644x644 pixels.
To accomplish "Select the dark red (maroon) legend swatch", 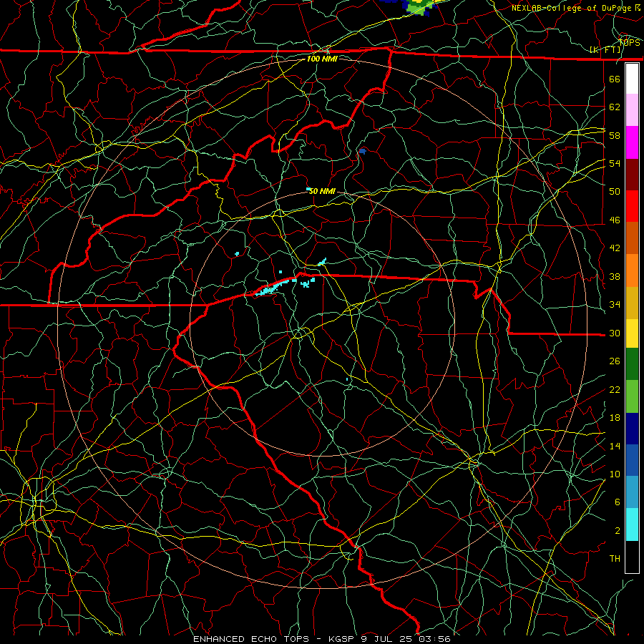I will coord(632,175).
